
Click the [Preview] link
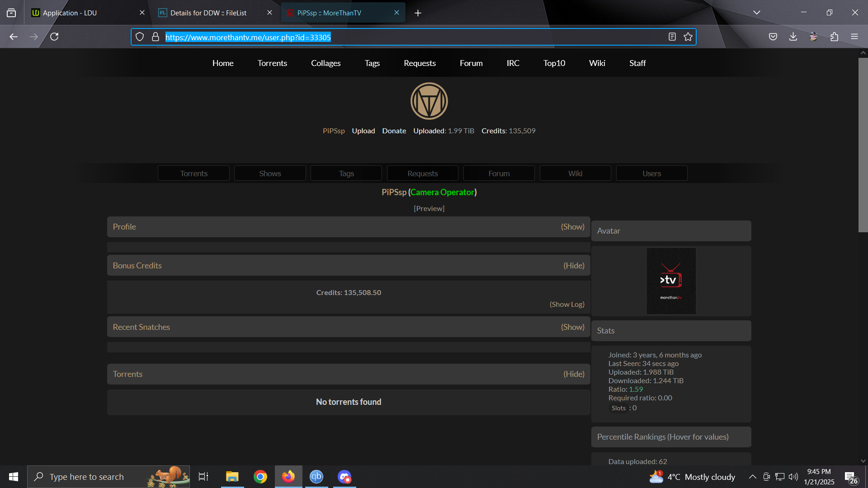[x=429, y=209]
